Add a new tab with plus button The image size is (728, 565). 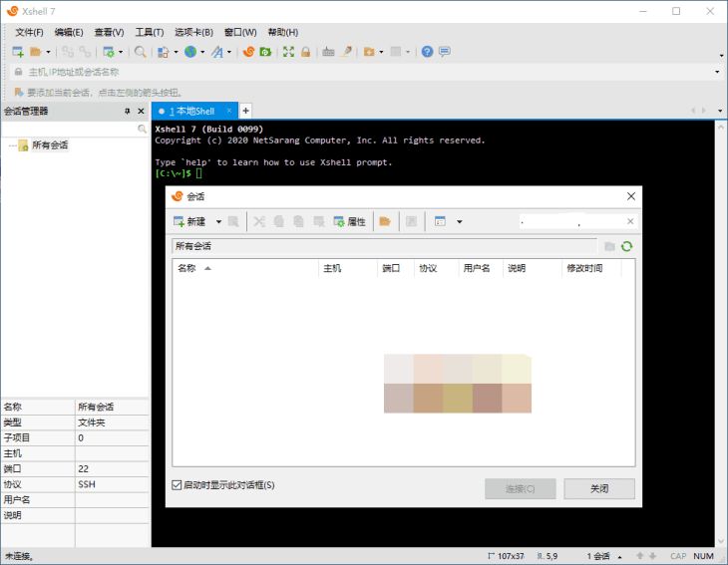pyautogui.click(x=245, y=111)
